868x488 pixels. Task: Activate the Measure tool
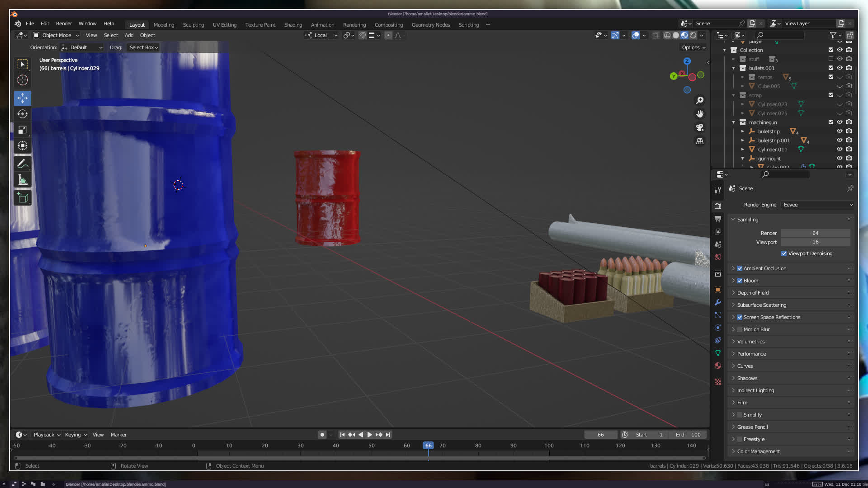click(22, 180)
